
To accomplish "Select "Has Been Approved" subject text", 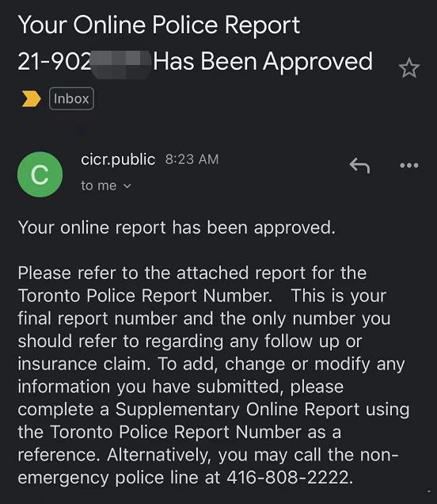I will 263,61.
